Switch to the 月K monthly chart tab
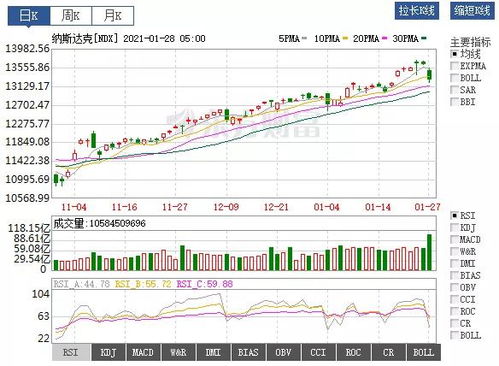 point(113,16)
